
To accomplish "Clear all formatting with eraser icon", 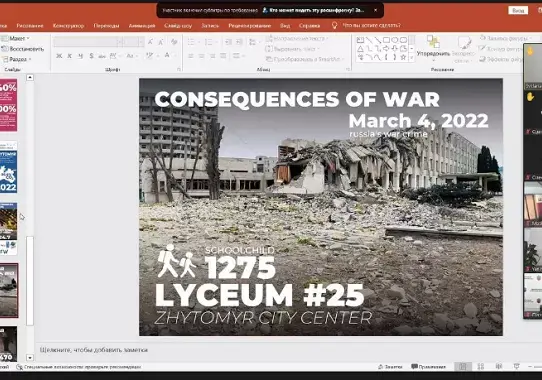I will point(174,42).
